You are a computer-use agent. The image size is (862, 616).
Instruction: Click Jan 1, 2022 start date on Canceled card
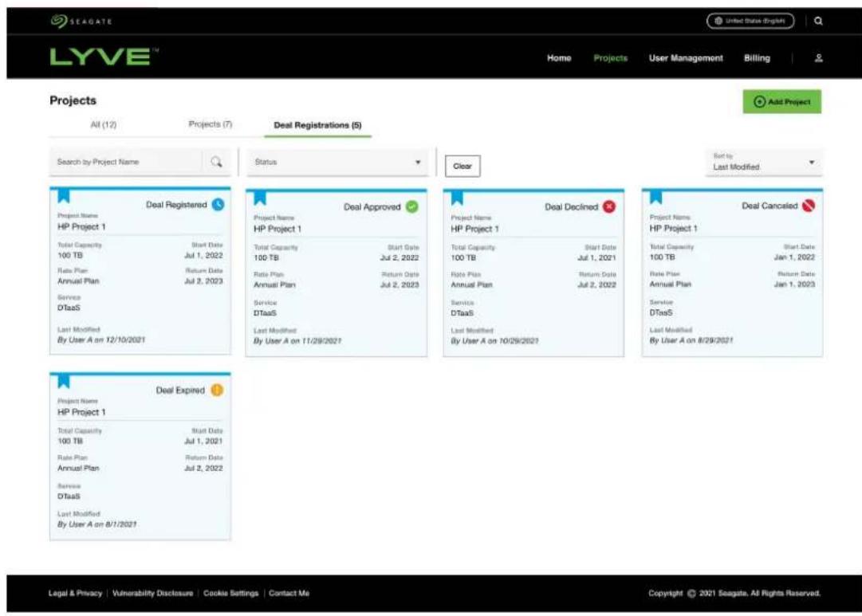click(x=794, y=257)
